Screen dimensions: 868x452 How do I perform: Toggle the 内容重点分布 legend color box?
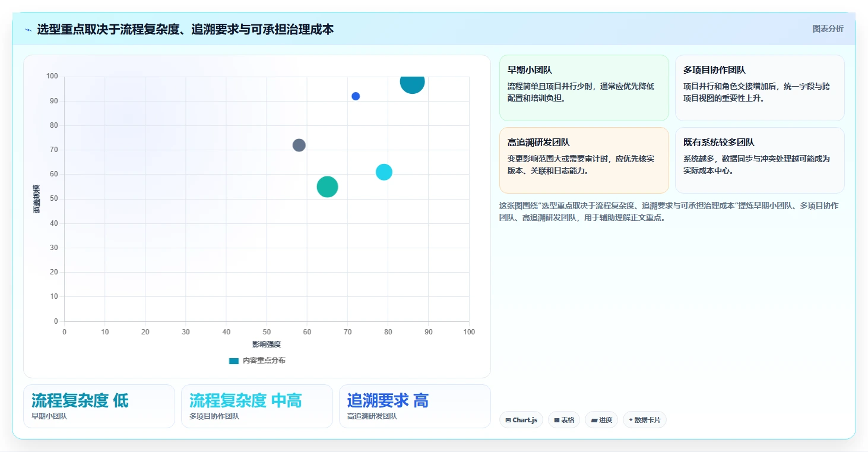click(x=234, y=361)
